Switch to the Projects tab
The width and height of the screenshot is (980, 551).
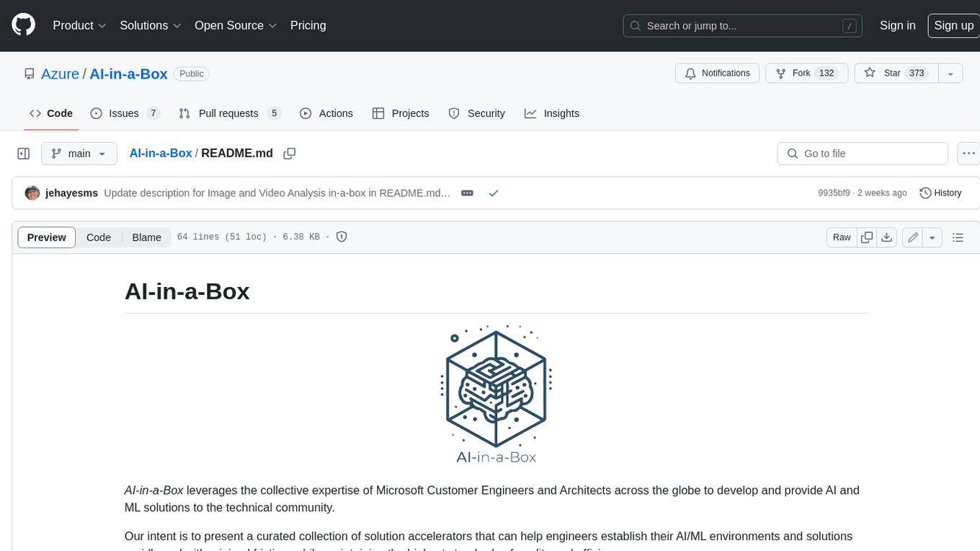coord(401,113)
